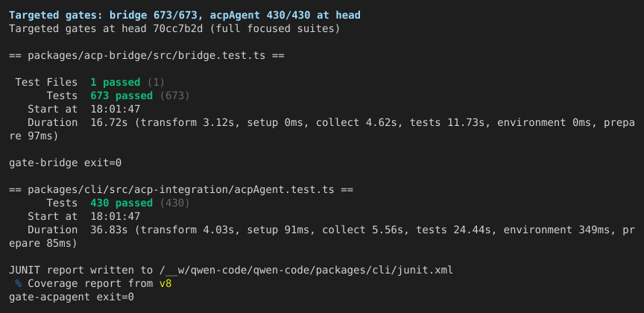
Task: Click the gray (430) total count
Action: (x=174, y=203)
